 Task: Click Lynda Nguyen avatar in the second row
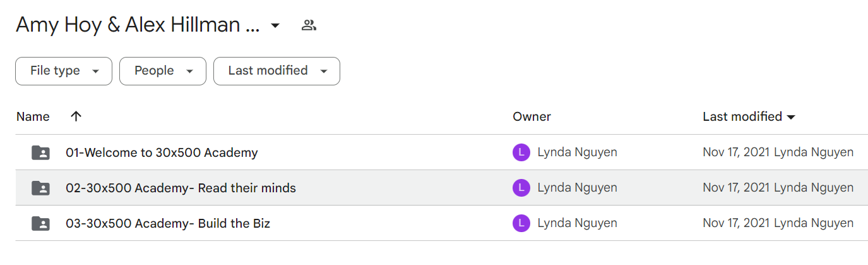tap(521, 188)
